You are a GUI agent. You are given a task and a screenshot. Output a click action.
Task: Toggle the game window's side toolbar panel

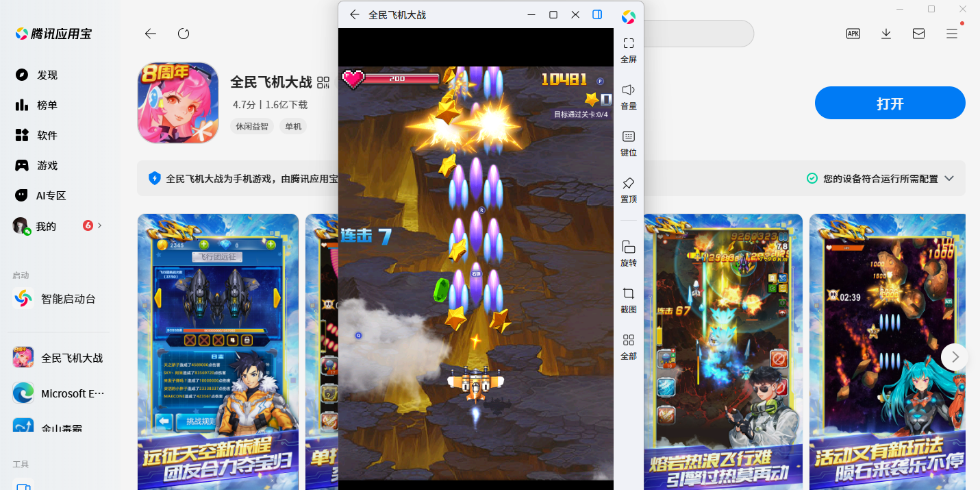pyautogui.click(x=597, y=14)
